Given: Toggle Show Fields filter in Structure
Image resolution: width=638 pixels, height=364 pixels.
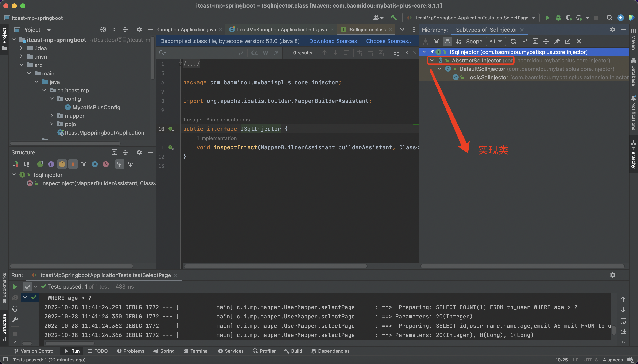Looking at the screenshot, I should tap(62, 164).
